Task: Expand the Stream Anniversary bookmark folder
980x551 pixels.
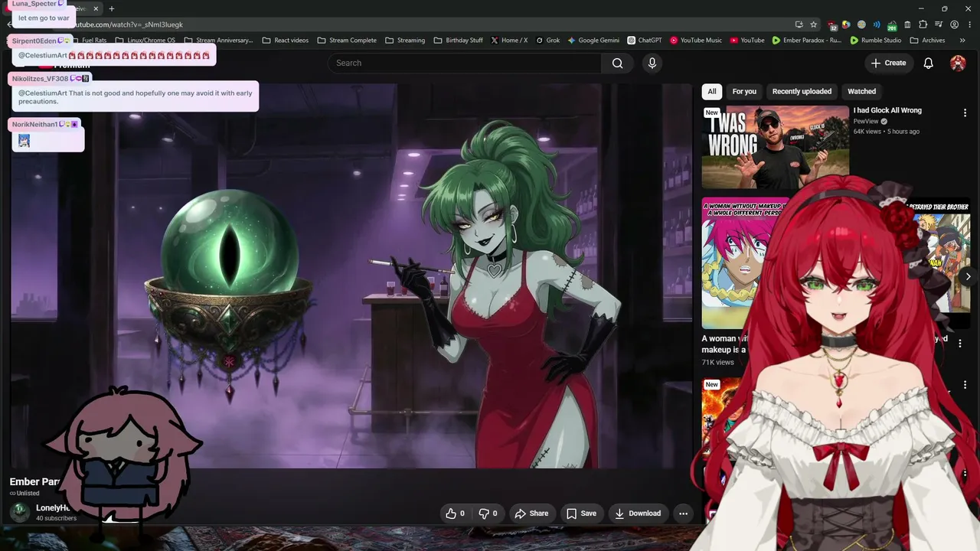Action: click(x=218, y=41)
